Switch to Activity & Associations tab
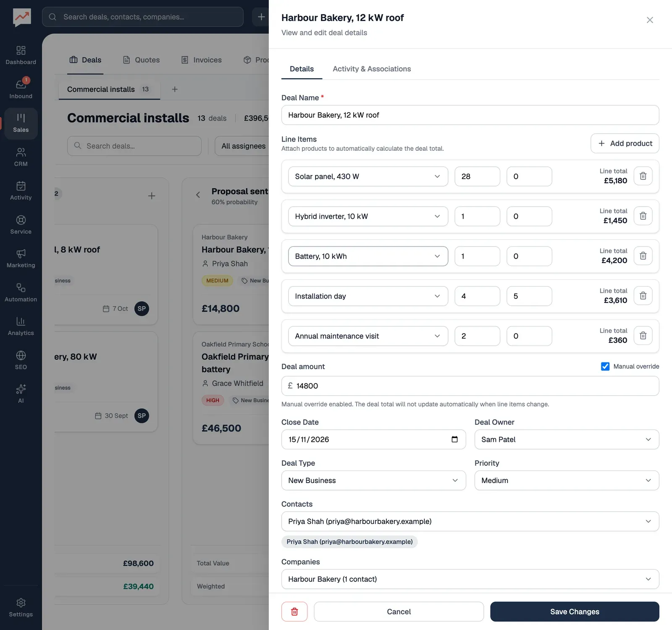 coord(372,69)
